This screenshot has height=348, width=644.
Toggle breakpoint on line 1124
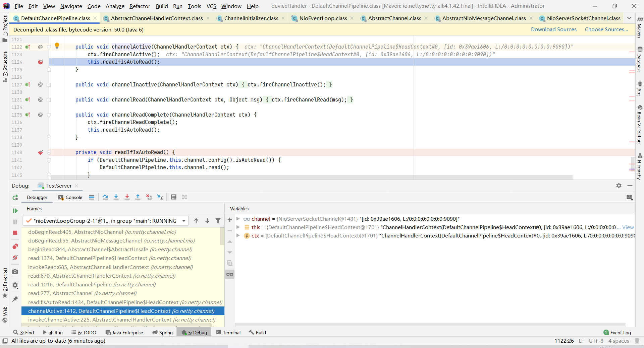(41, 62)
